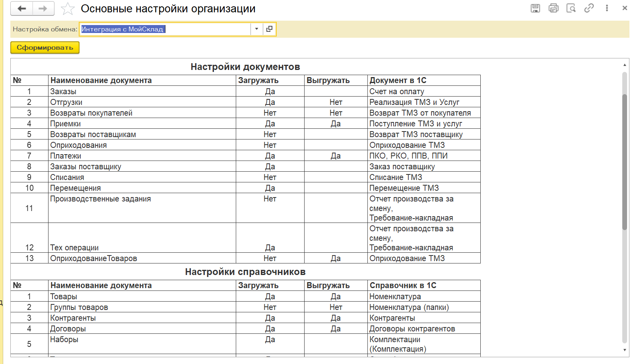Click Загружать value Да in Заказы row
This screenshot has width=635, height=364.
(270, 91)
